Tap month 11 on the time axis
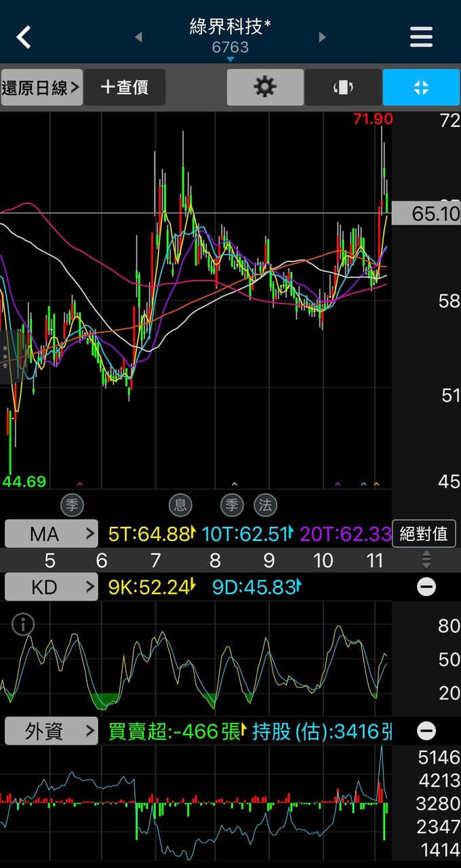This screenshot has height=868, width=461. (x=375, y=560)
